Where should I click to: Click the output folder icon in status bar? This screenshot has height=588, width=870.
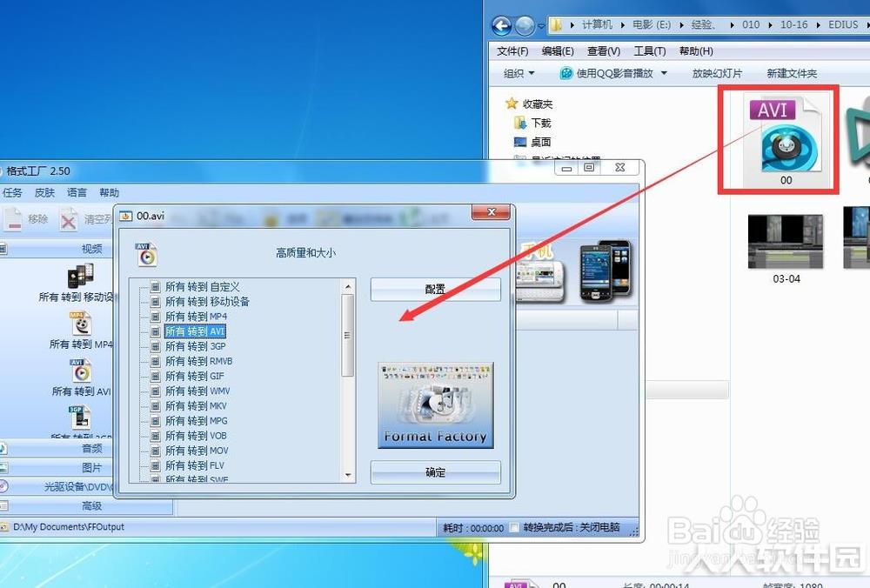click(5, 527)
